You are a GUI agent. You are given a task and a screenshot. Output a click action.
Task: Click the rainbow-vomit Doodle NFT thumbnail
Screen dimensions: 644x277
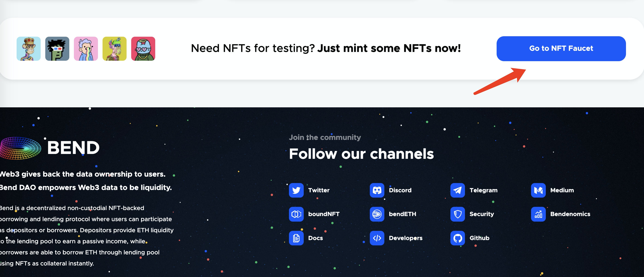pos(86,49)
